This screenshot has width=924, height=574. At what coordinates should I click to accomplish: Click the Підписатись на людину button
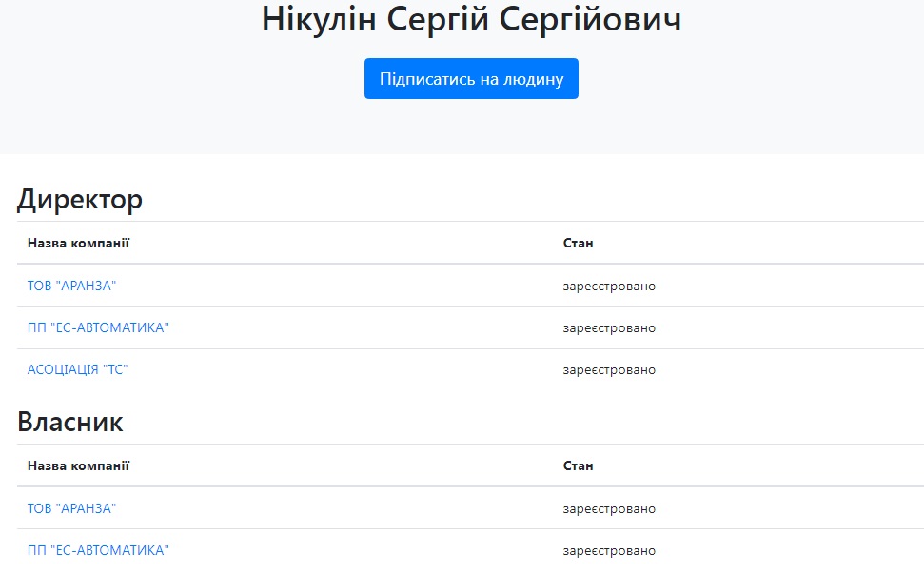pos(471,79)
